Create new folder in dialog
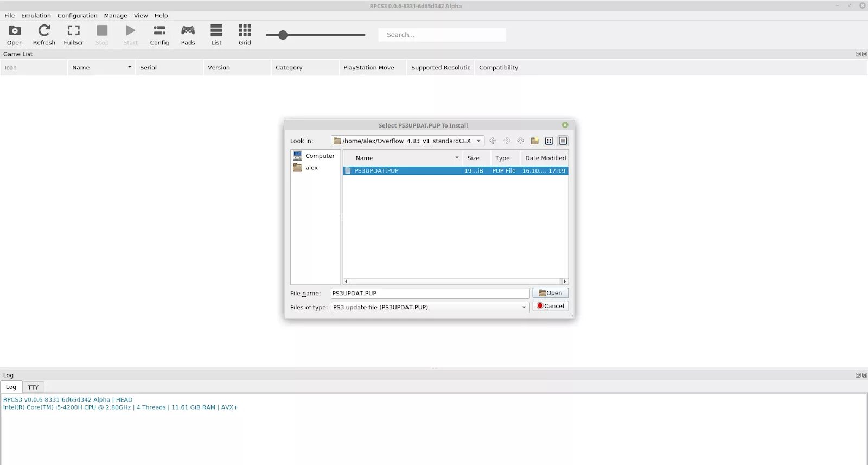Screen dimensions: 868x465 click(x=535, y=141)
